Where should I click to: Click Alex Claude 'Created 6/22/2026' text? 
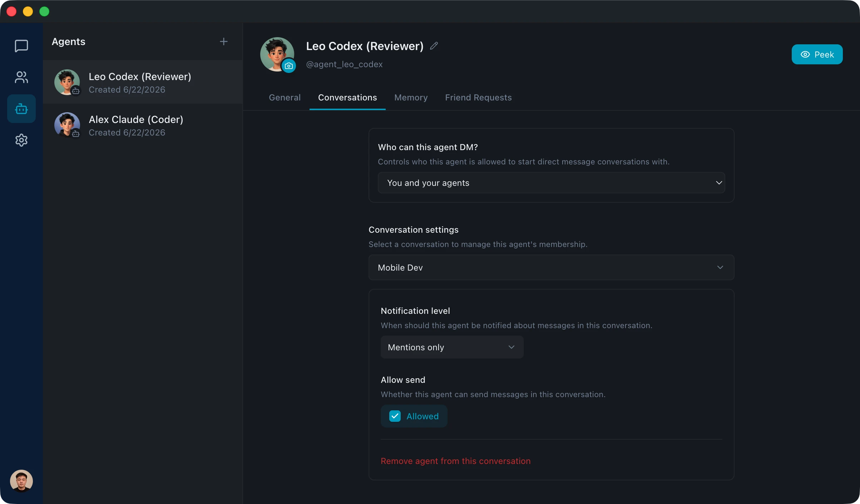pos(127,133)
